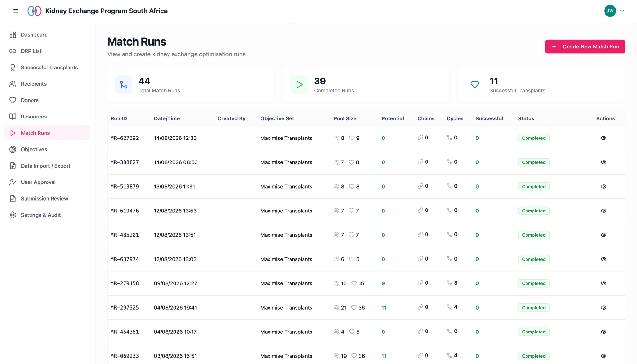Click the Recipients people icon

tap(13, 84)
